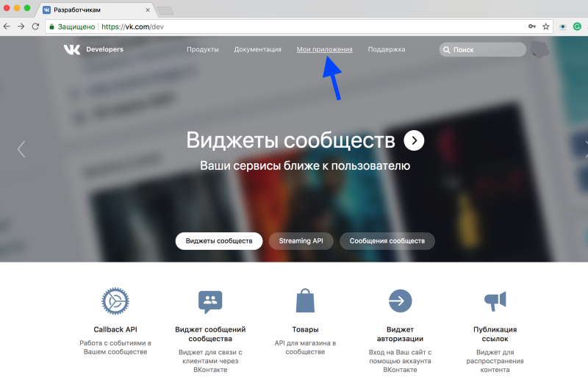
Task: Open the Публикация ссылок link
Action: [x=495, y=334]
